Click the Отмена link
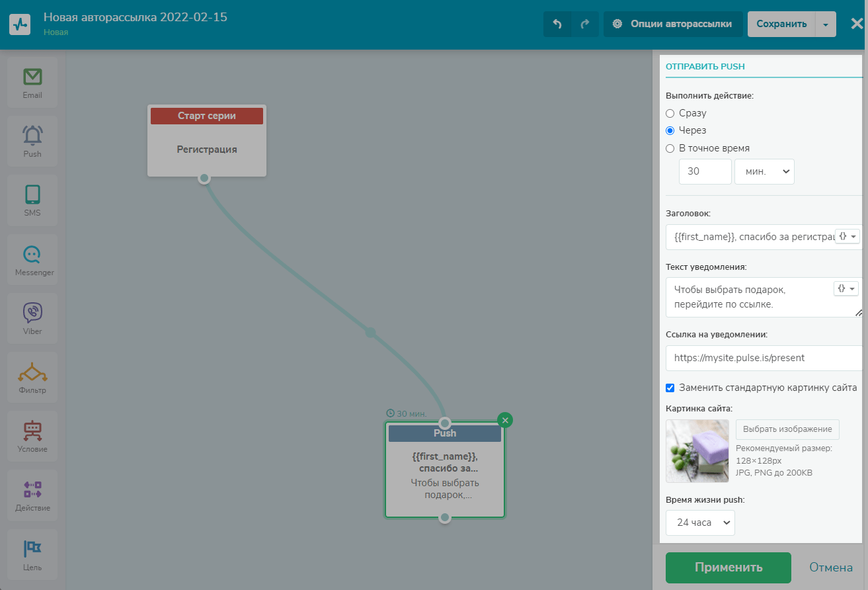 pyautogui.click(x=831, y=568)
